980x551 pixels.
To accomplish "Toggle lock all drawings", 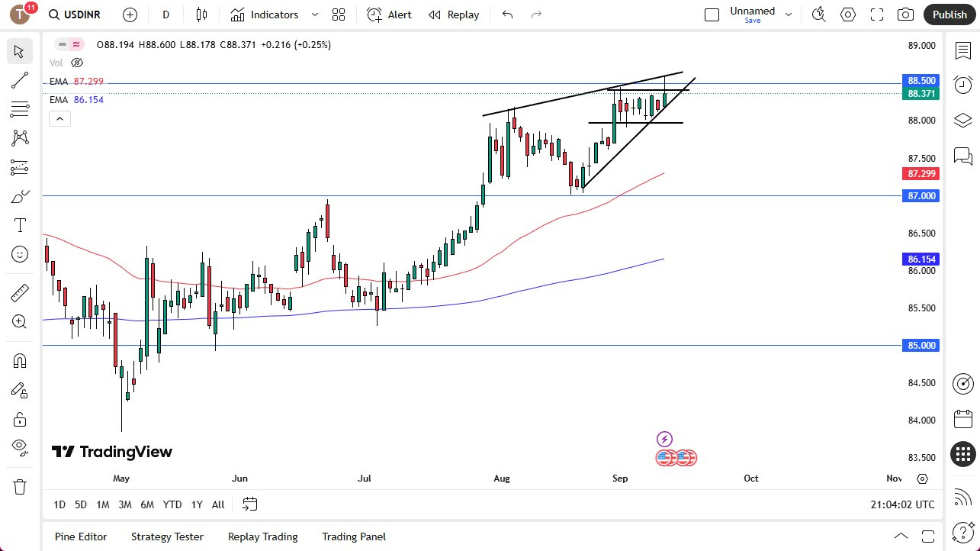I will 19,419.
